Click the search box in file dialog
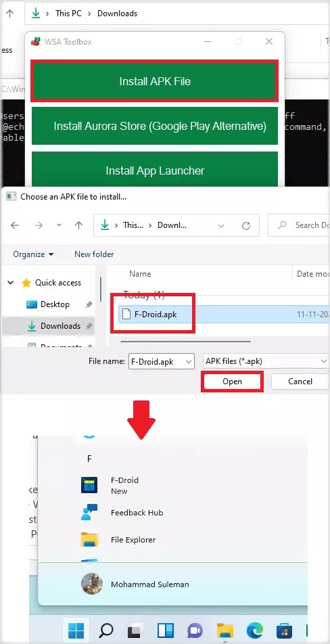The height and width of the screenshot is (644, 330). [x=299, y=225]
